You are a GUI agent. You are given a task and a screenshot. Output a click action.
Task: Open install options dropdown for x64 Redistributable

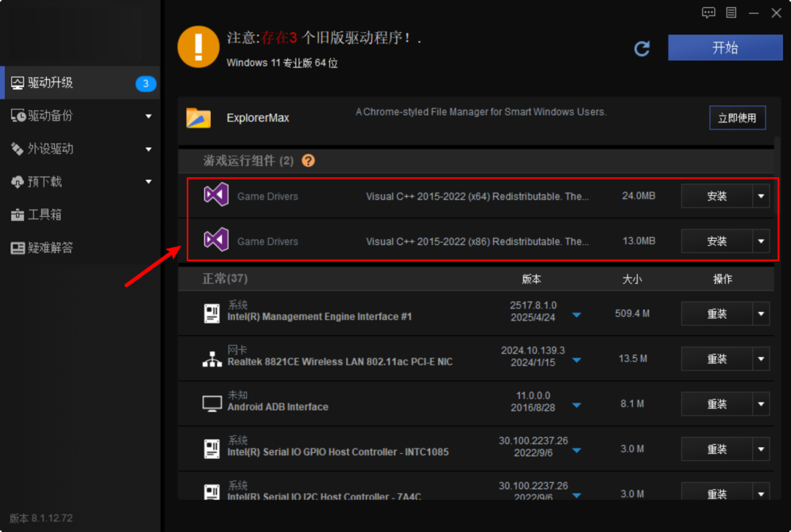click(761, 195)
